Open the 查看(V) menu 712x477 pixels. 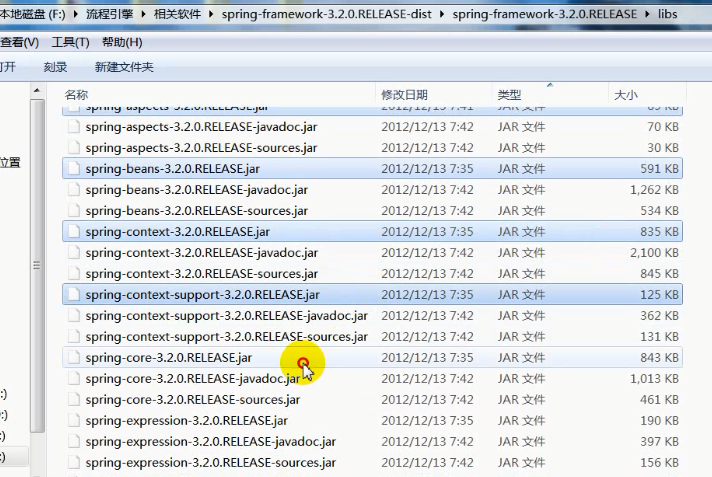[19, 42]
